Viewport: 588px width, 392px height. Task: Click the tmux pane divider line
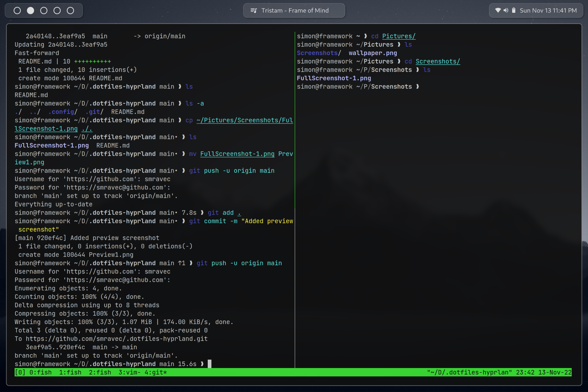(295, 198)
